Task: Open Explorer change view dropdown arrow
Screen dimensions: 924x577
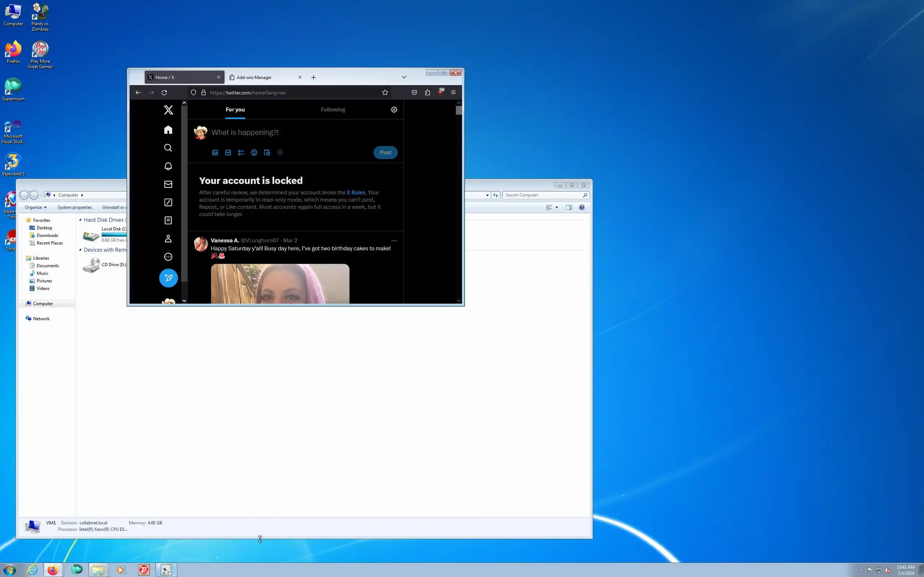Action: [557, 208]
